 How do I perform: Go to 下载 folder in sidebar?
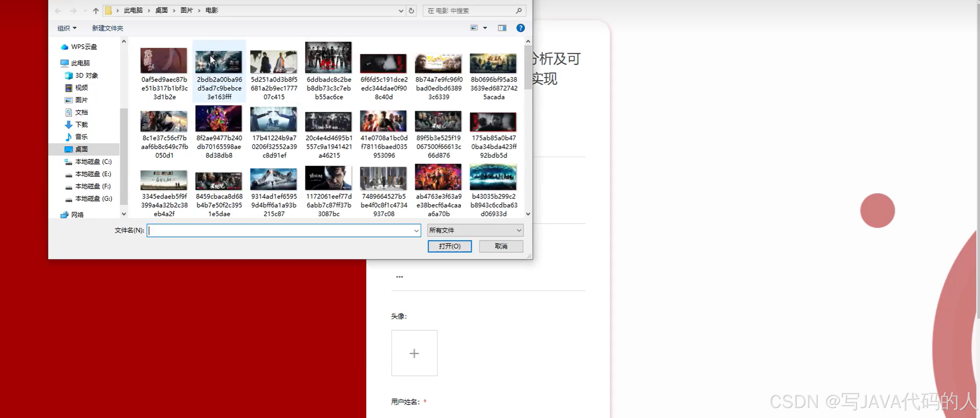(x=81, y=124)
